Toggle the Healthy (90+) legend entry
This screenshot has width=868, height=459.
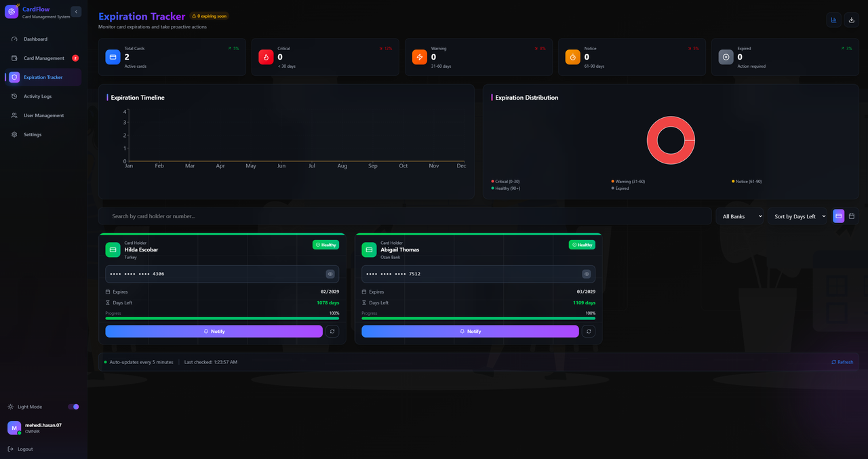505,188
